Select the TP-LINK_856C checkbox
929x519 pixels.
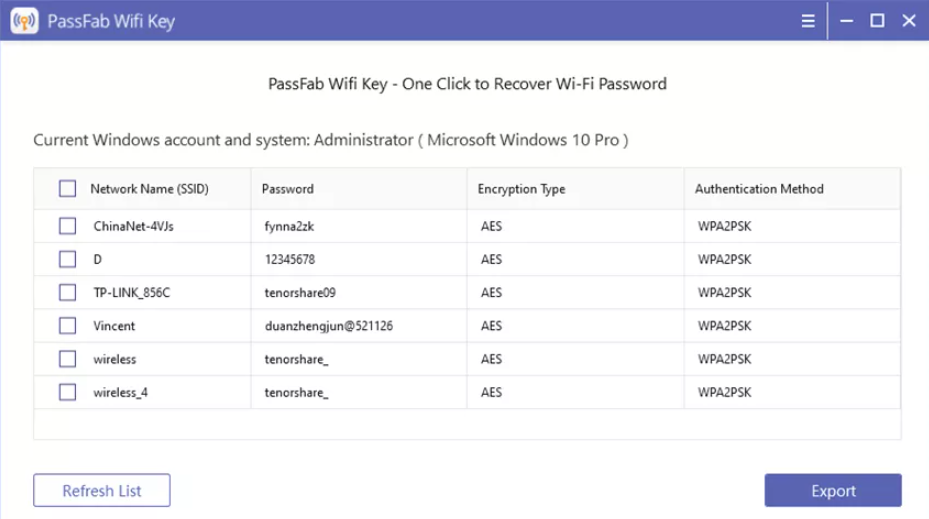pyautogui.click(x=68, y=292)
